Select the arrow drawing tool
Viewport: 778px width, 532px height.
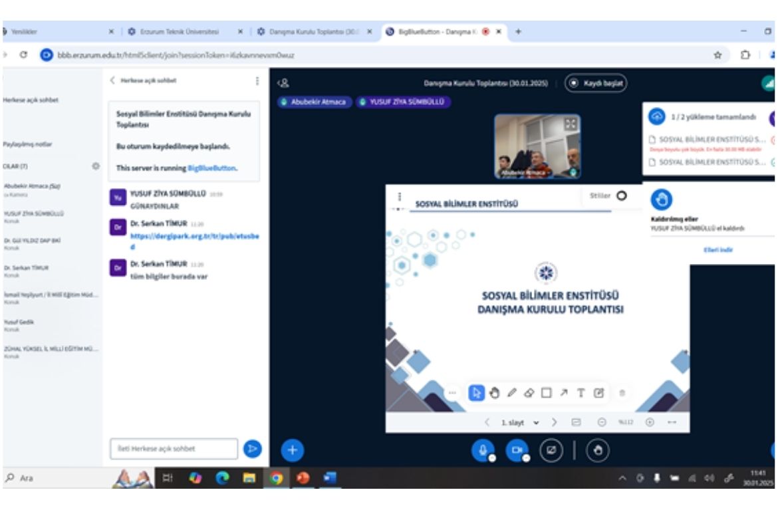(563, 393)
